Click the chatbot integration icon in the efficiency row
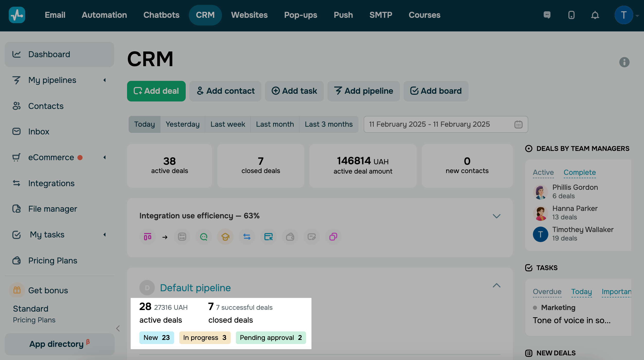The height and width of the screenshot is (360, 644). tap(204, 237)
